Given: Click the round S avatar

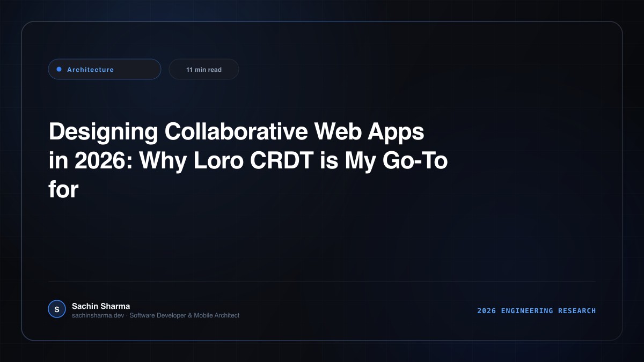Looking at the screenshot, I should point(56,309).
